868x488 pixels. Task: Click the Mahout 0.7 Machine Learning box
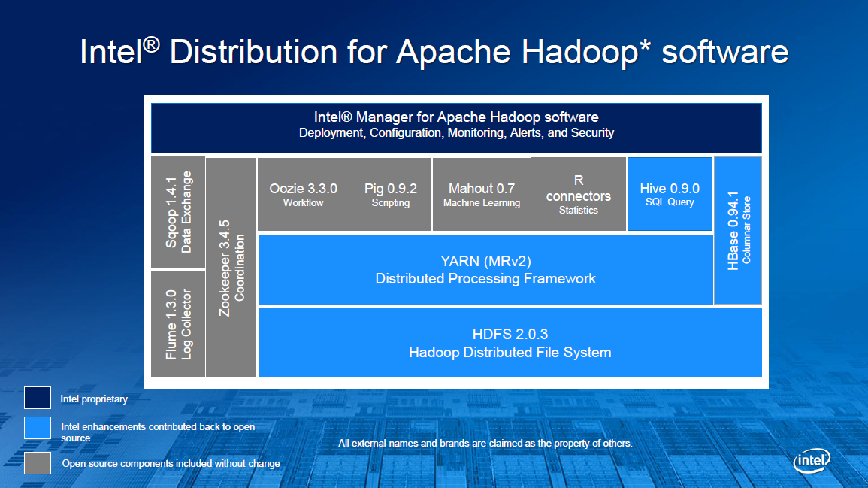(x=481, y=194)
